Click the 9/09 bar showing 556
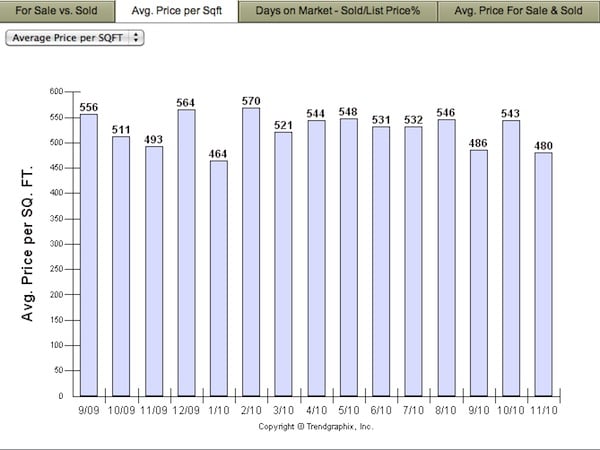600x450 pixels. (89, 255)
